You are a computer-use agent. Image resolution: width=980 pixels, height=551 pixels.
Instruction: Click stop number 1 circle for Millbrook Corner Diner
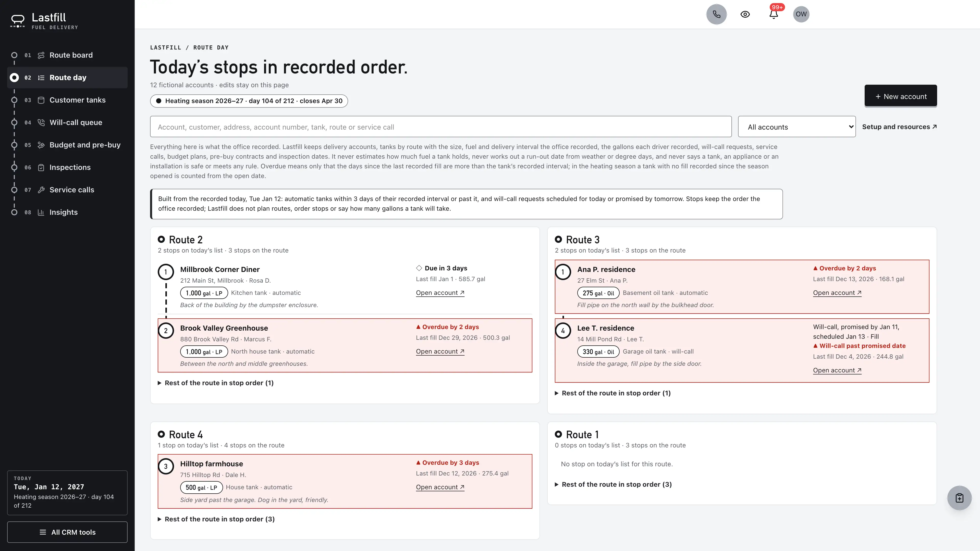click(165, 272)
